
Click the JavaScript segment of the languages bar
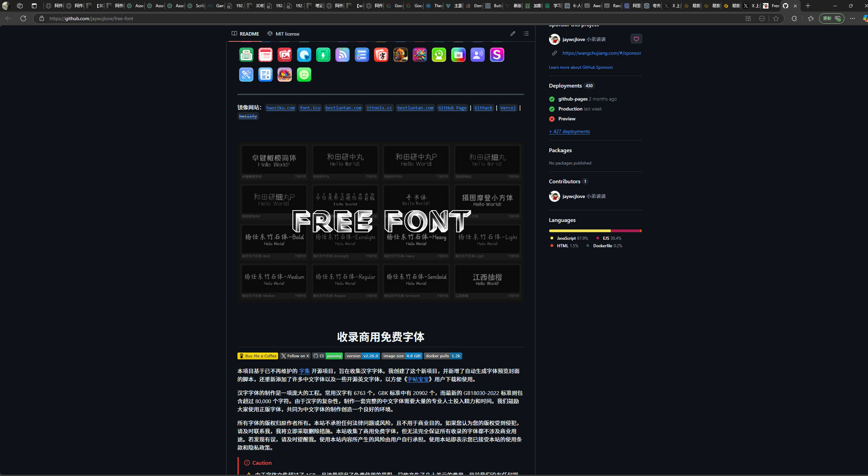coord(578,230)
